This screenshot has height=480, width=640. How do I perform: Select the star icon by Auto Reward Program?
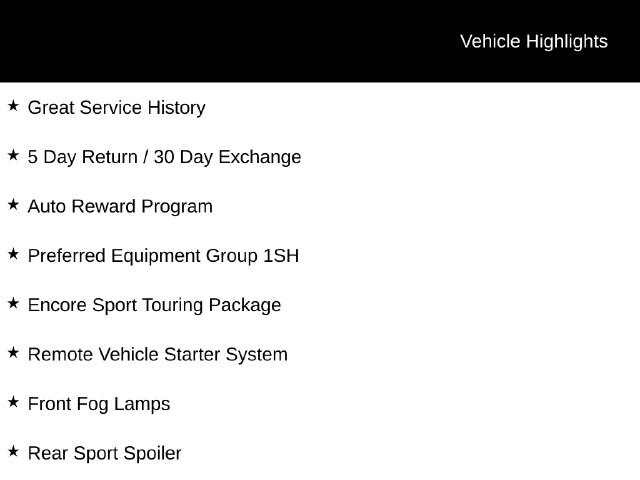(x=13, y=204)
